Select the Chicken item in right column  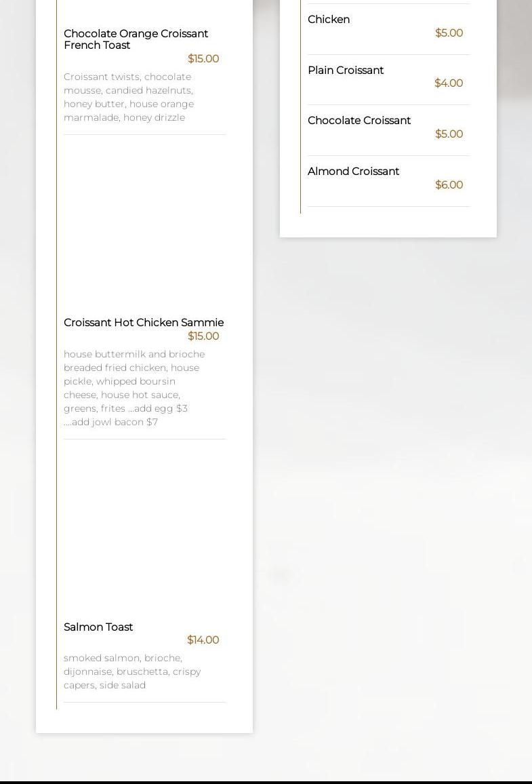point(329,20)
